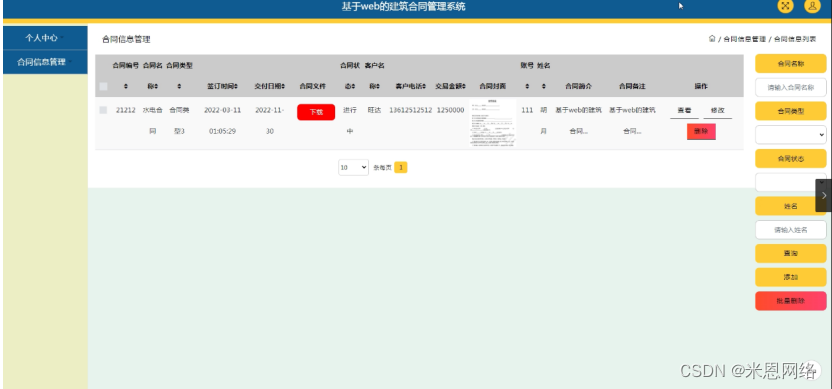Click the 合同备注 column header
This screenshot has width=832, height=389.
[x=632, y=86]
